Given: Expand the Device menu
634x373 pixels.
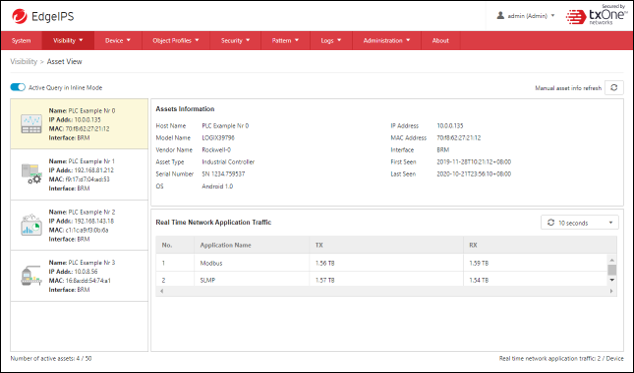Looking at the screenshot, I should (x=118, y=40).
